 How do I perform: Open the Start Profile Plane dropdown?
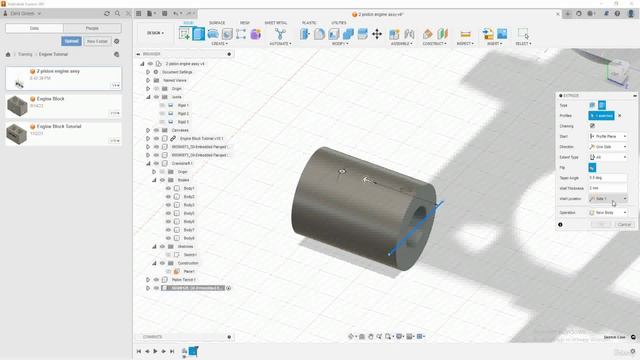(608, 136)
